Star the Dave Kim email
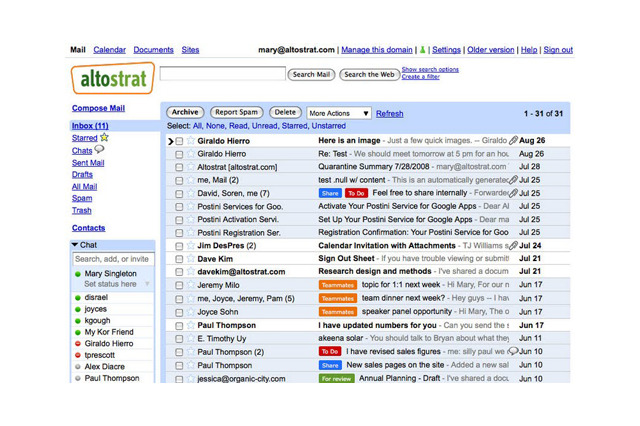 (x=190, y=258)
